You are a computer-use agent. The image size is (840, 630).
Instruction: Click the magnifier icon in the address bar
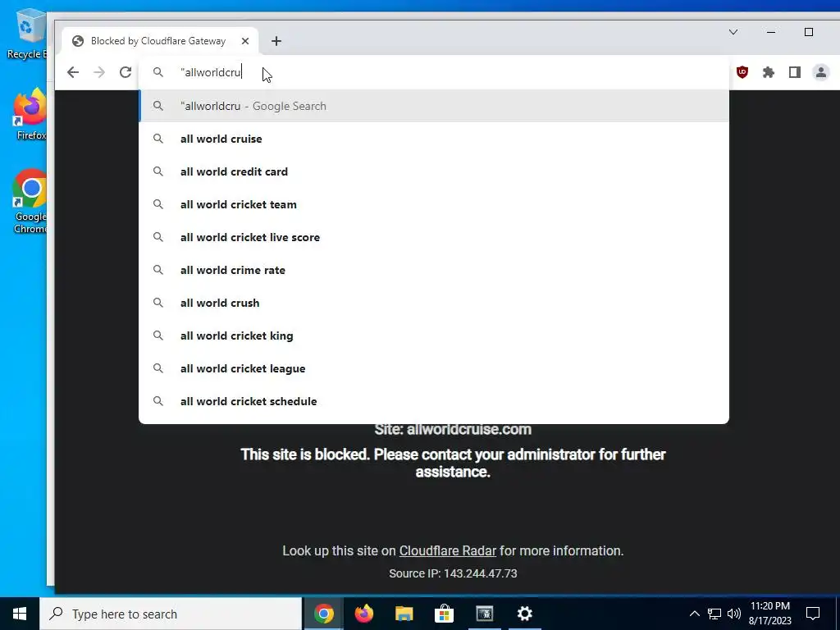[x=158, y=72]
